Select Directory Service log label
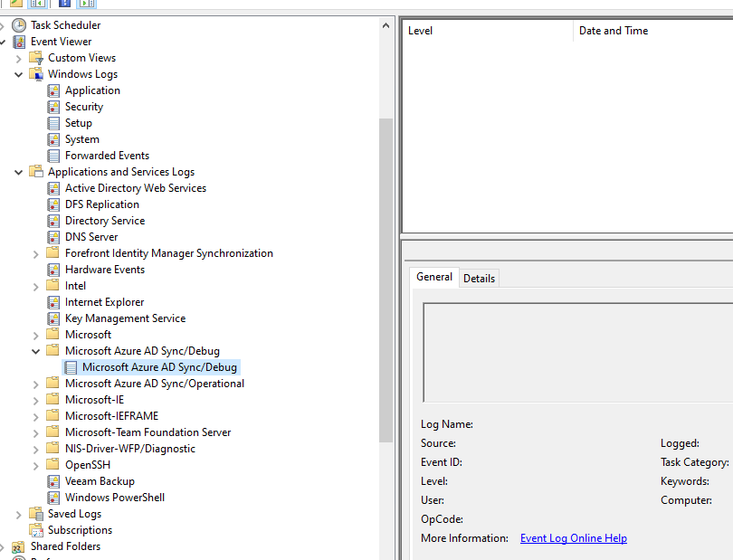This screenshot has width=733, height=560. pos(105,221)
